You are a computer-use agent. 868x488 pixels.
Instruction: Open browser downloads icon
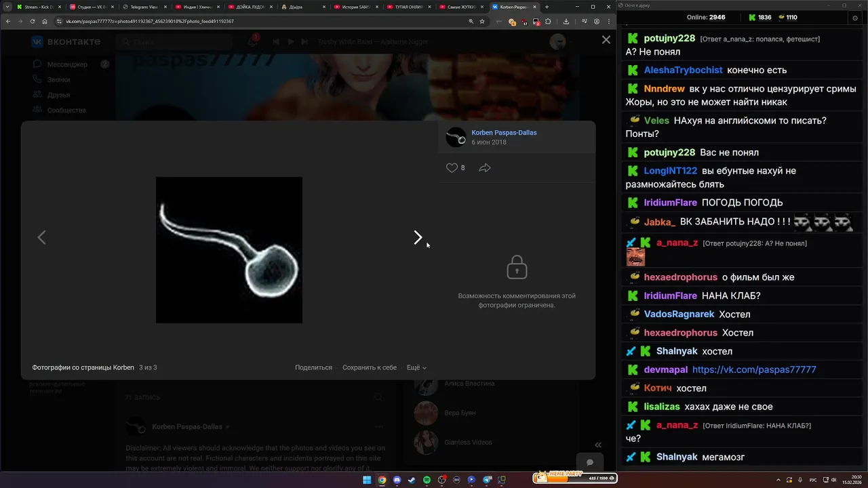(x=566, y=21)
